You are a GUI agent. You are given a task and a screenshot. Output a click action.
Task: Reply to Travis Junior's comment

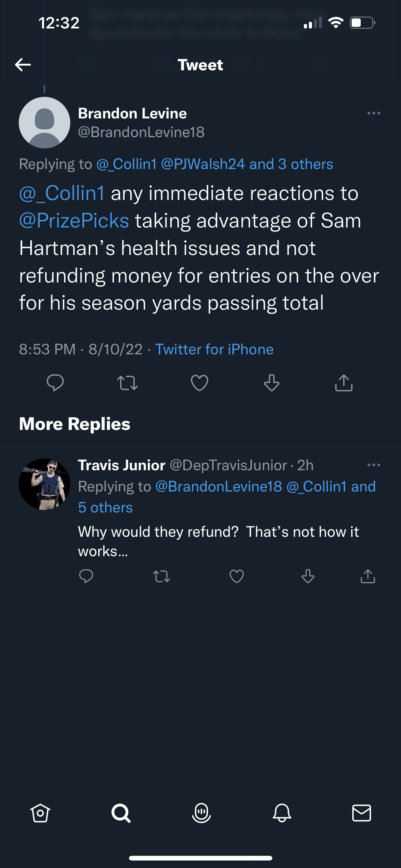(x=86, y=576)
